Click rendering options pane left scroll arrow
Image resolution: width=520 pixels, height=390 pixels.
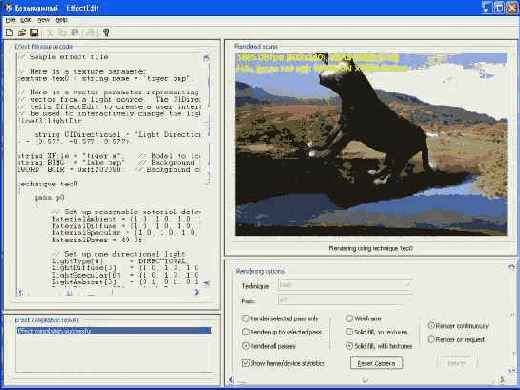[x=231, y=380]
